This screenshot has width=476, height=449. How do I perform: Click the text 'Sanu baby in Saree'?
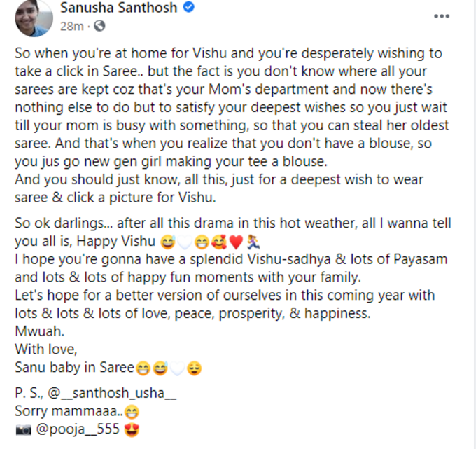(x=74, y=367)
